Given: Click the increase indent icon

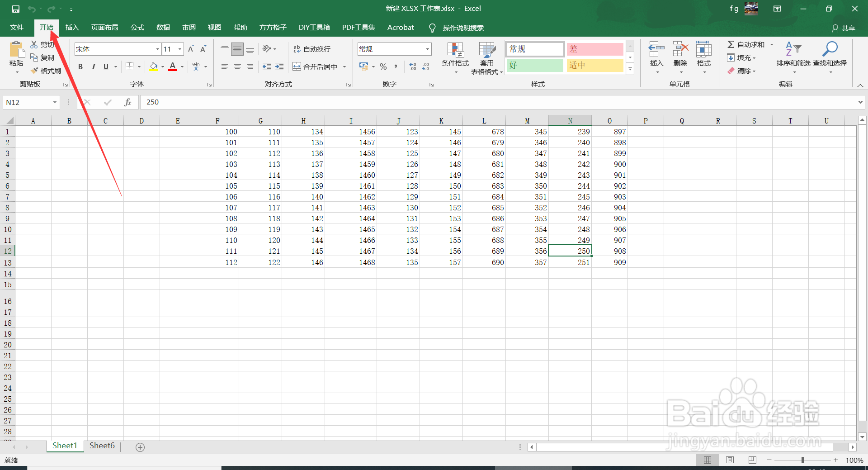Looking at the screenshot, I should 279,66.
